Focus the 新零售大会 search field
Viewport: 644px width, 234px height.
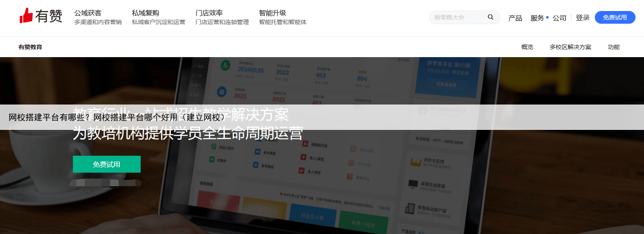pos(458,17)
